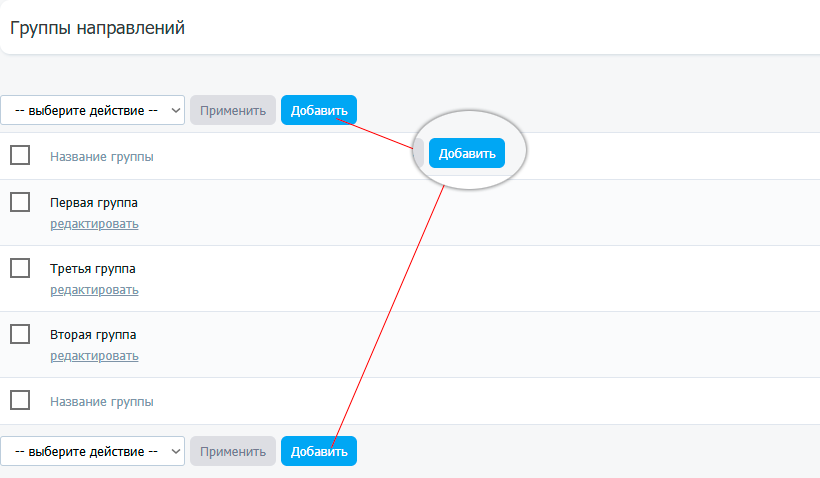Edit "Вторая группа" via its "редактировать" link
Viewport: 820px width, 478px height.
(x=94, y=356)
